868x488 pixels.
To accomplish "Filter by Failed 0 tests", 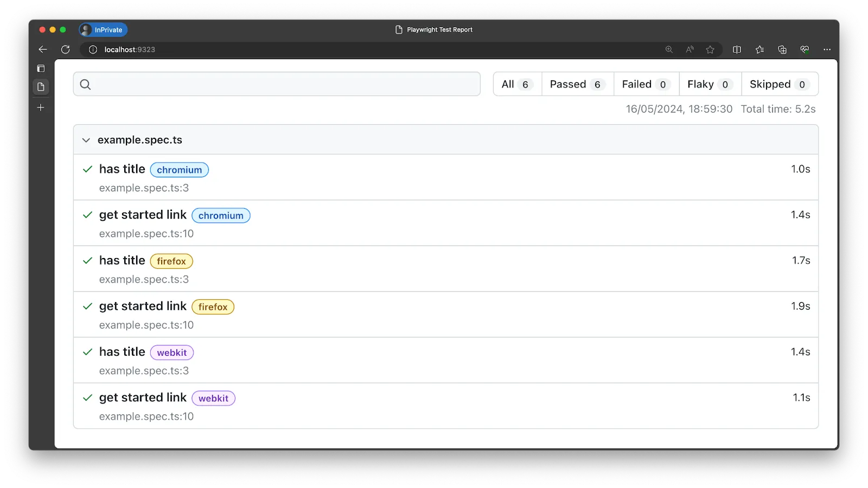I will point(646,84).
